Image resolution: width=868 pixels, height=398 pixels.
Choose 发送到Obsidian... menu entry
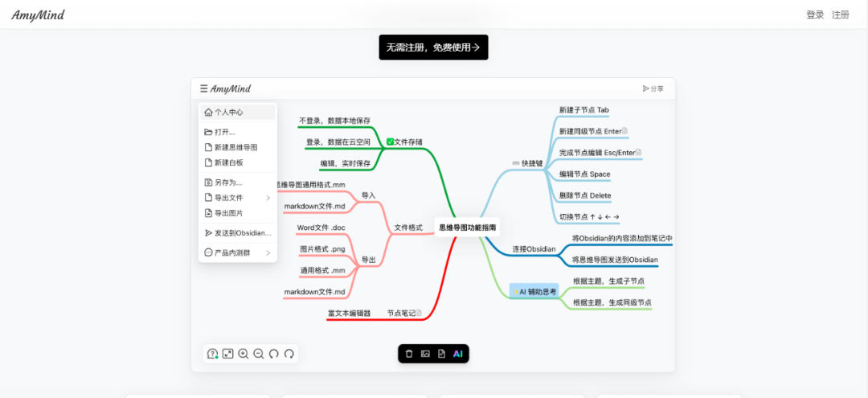pyautogui.click(x=237, y=233)
